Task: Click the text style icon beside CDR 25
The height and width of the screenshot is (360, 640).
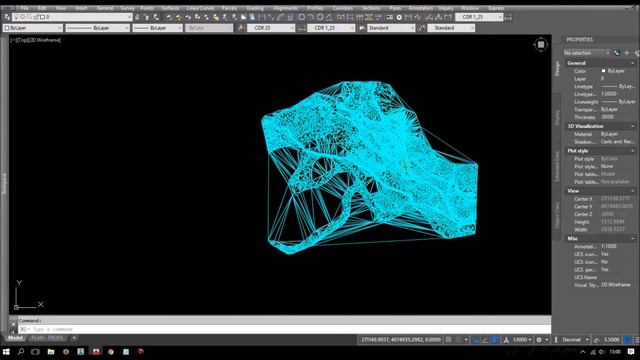Action: click(242, 28)
